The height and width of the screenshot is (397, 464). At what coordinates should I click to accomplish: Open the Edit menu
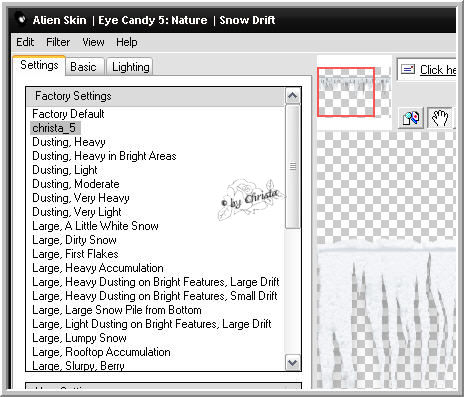[x=25, y=42]
